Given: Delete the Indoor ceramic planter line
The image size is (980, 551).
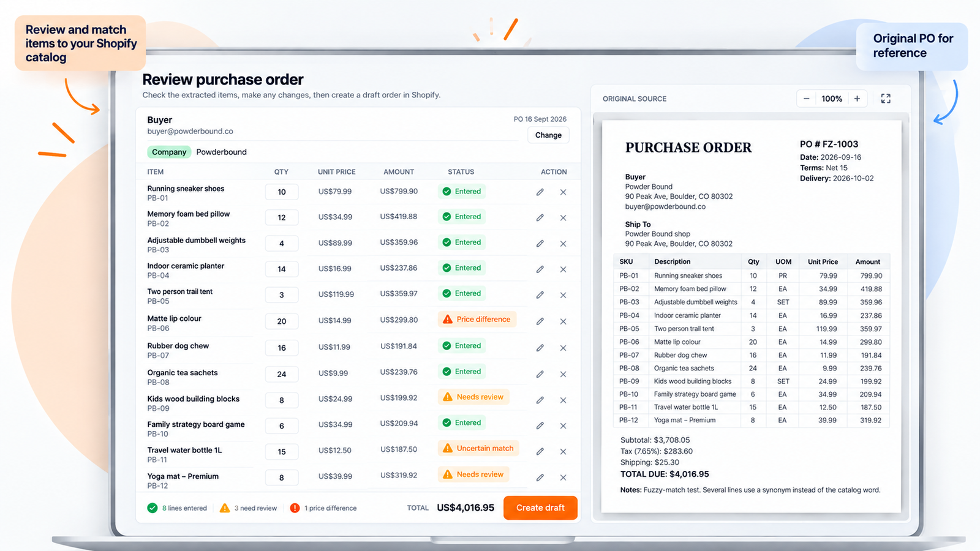Looking at the screenshot, I should [x=563, y=269].
